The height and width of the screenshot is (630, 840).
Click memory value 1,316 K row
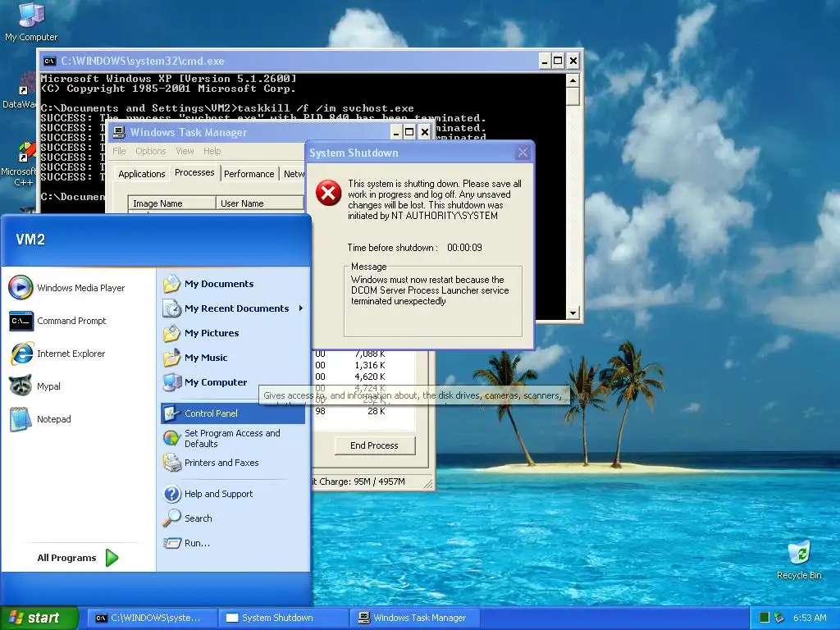coord(370,365)
